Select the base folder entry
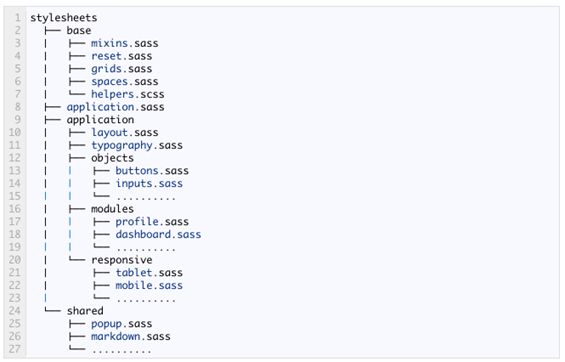The image size is (565, 362). pos(79,30)
